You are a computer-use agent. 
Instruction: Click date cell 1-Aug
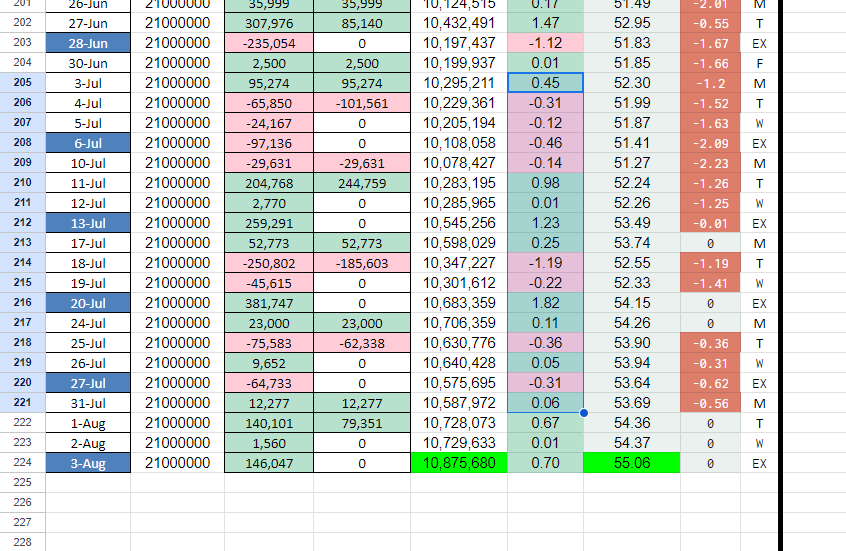(88, 423)
